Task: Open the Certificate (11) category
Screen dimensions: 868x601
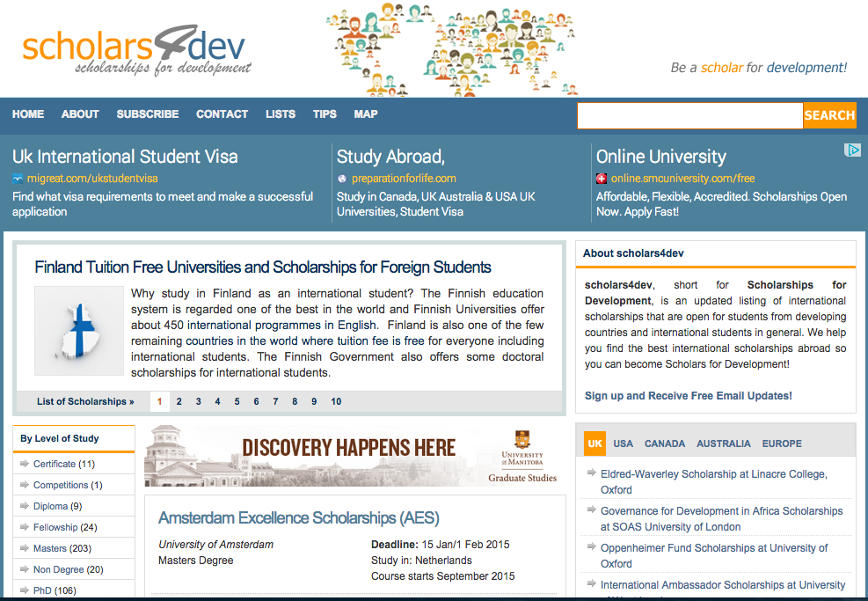Action: pyautogui.click(x=63, y=464)
